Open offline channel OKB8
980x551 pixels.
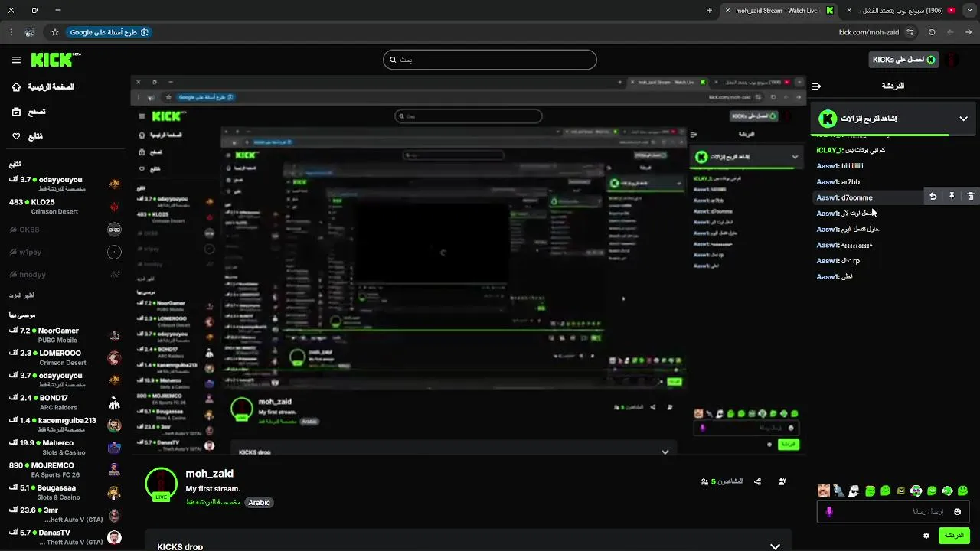(64, 230)
